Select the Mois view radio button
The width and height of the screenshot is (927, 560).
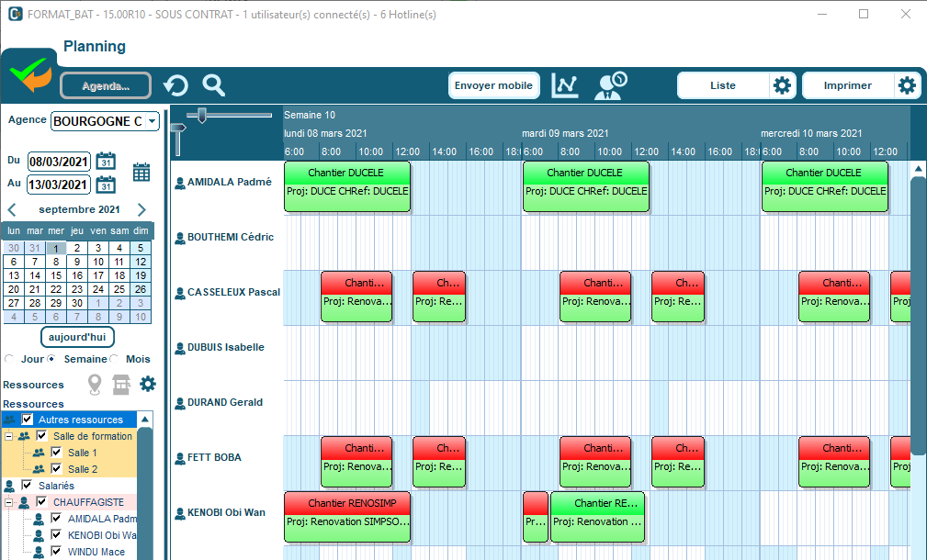114,359
